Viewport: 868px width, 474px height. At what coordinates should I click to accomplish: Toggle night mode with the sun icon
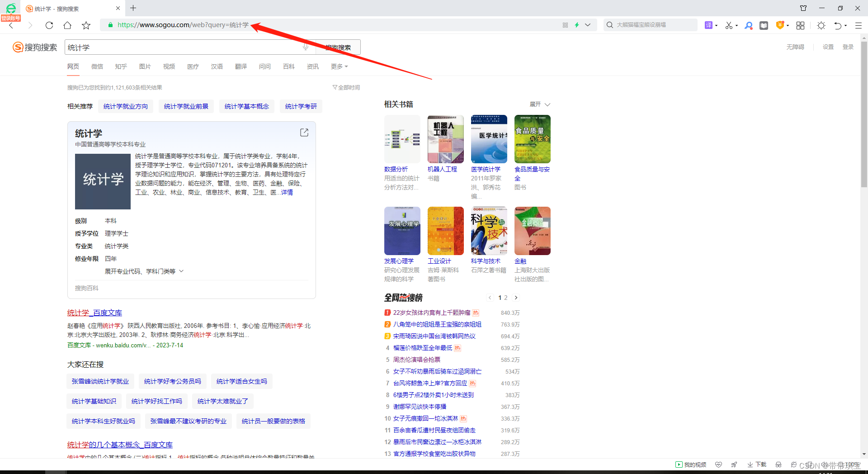point(821,25)
